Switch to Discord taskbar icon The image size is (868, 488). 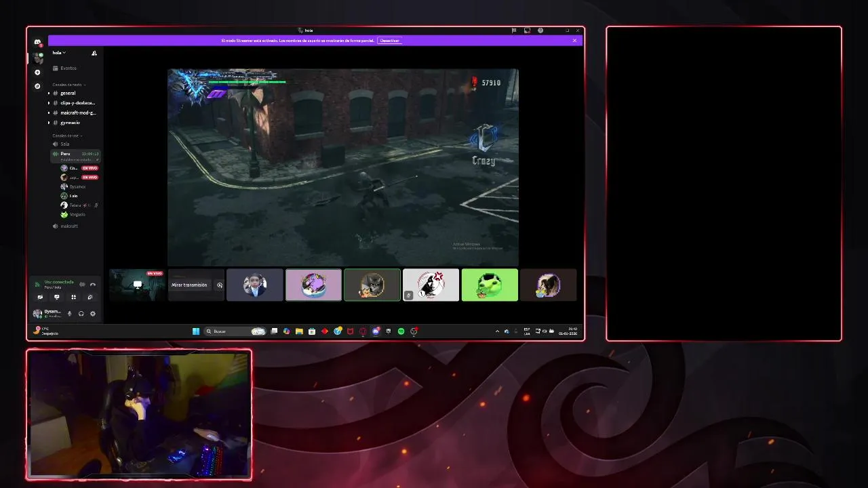(x=376, y=331)
